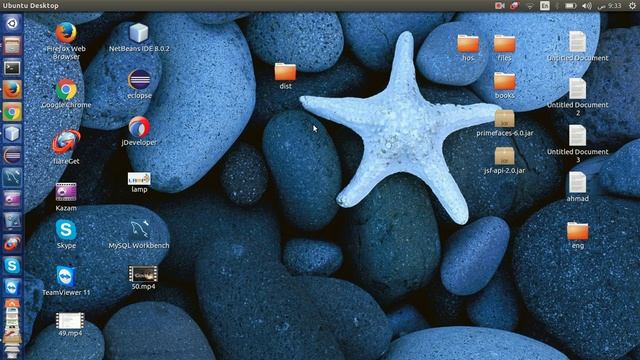Launch Firefox from the launcher
640x360 pixels.
point(12,90)
